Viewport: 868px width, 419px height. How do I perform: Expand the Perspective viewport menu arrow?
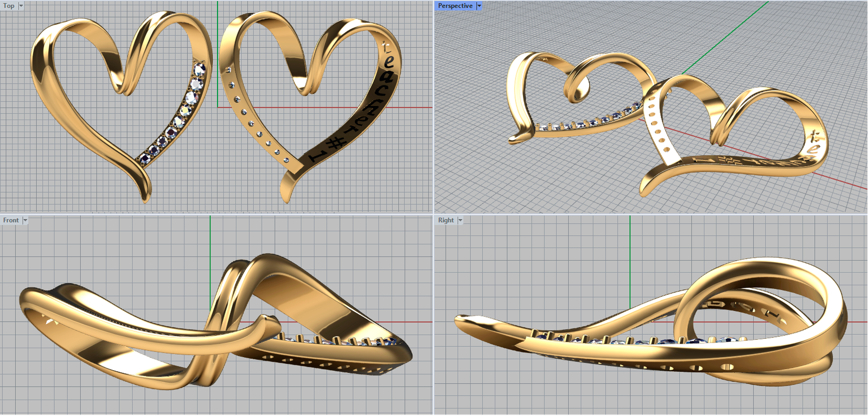pyautogui.click(x=479, y=5)
